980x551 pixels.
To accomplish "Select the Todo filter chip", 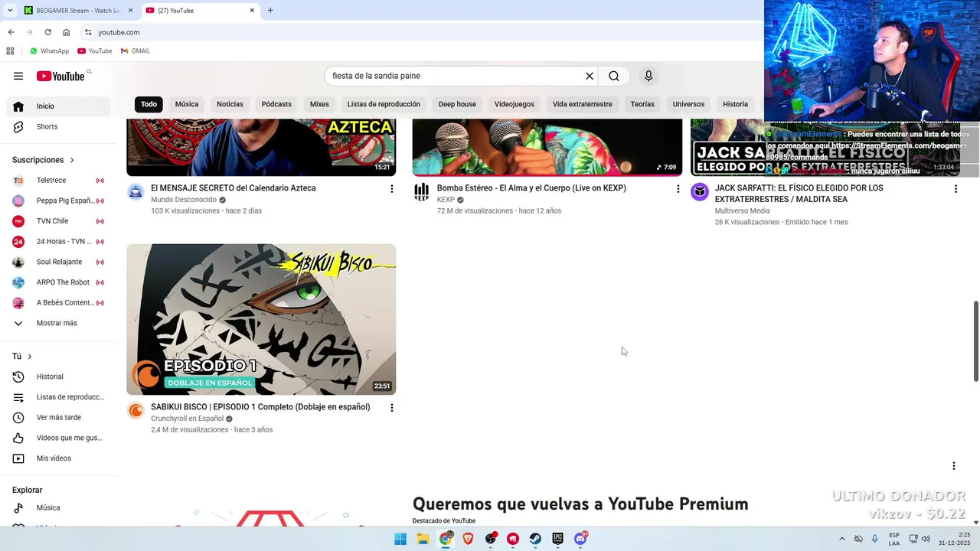I will [149, 104].
